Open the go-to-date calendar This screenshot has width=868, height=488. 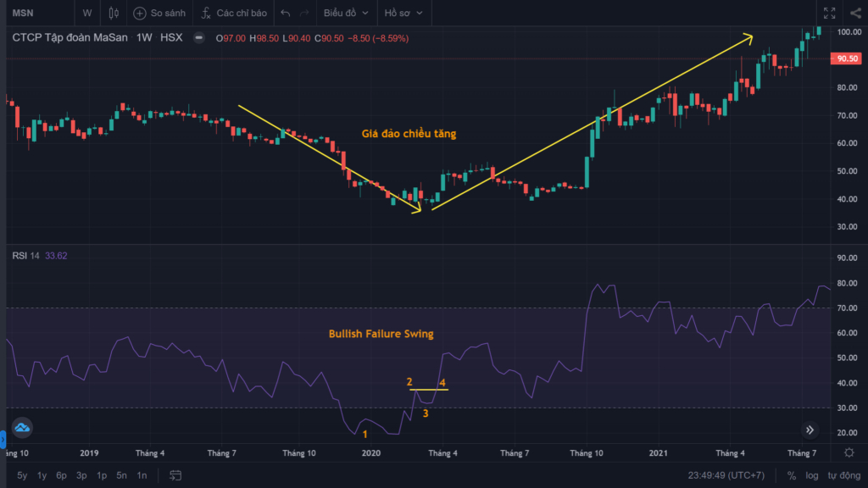(x=175, y=475)
